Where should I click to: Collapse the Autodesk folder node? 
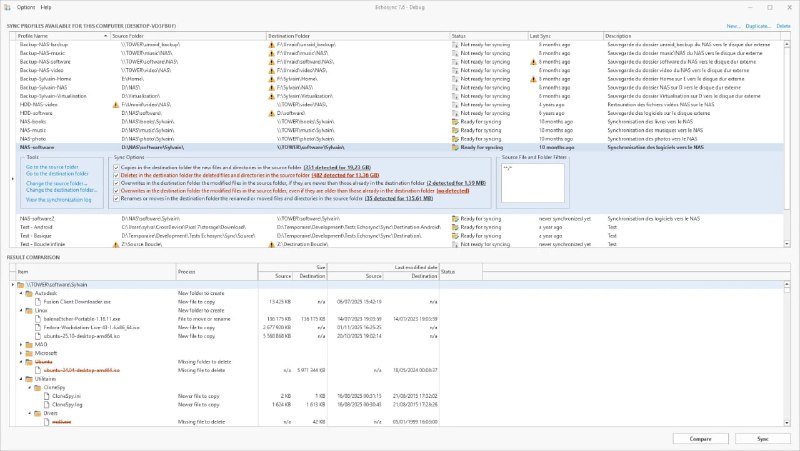pyautogui.click(x=21, y=293)
